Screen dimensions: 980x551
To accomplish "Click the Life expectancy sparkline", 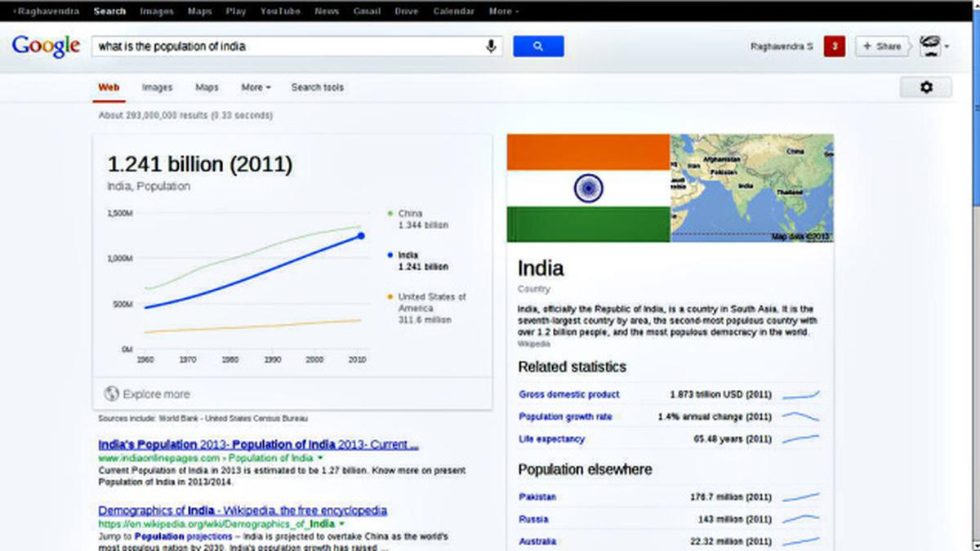I will coord(800,439).
